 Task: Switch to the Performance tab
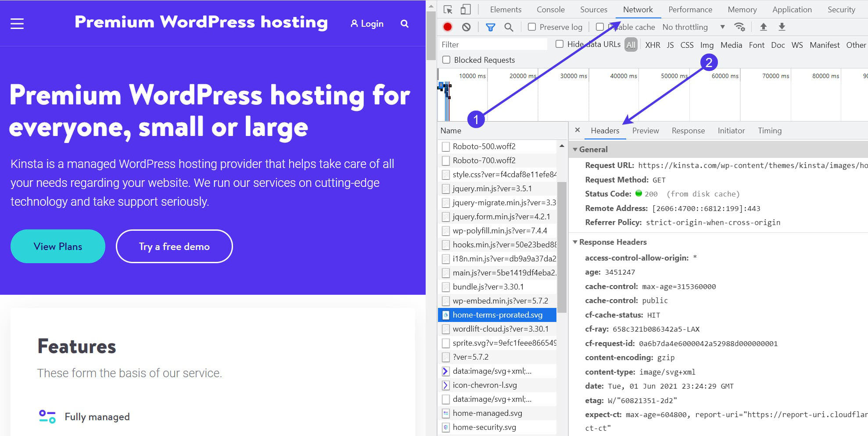pyautogui.click(x=690, y=9)
